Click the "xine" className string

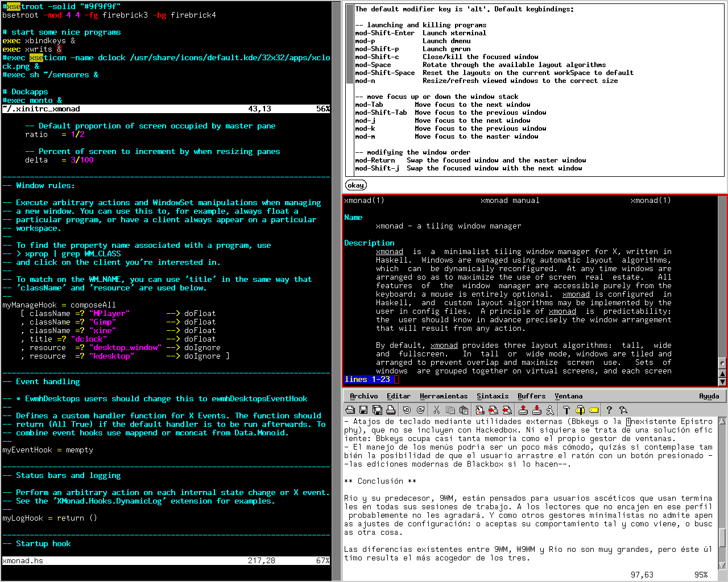click(102, 331)
